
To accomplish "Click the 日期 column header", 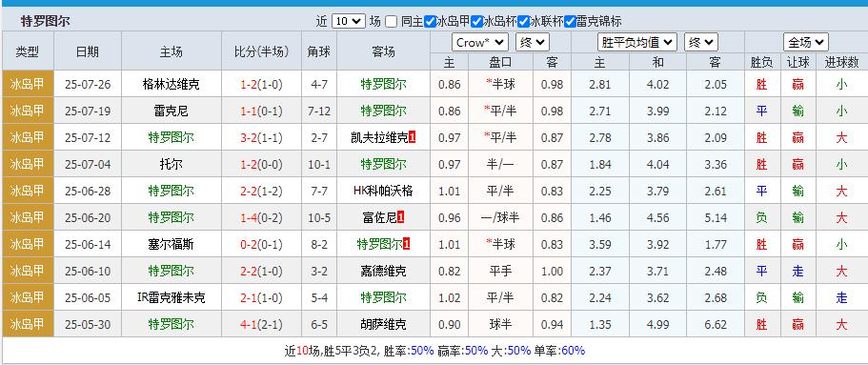I will [88, 51].
